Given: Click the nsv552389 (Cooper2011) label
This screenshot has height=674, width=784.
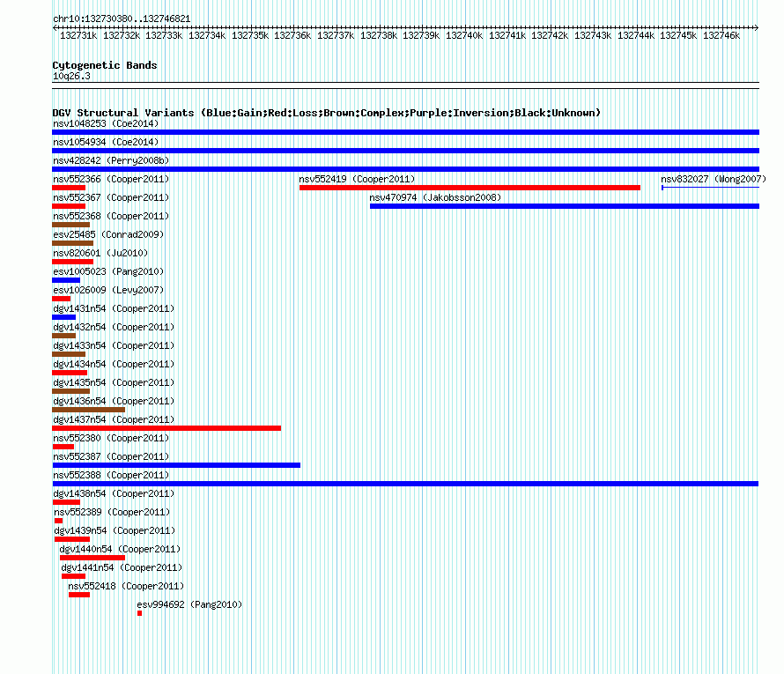Looking at the screenshot, I should [x=112, y=512].
